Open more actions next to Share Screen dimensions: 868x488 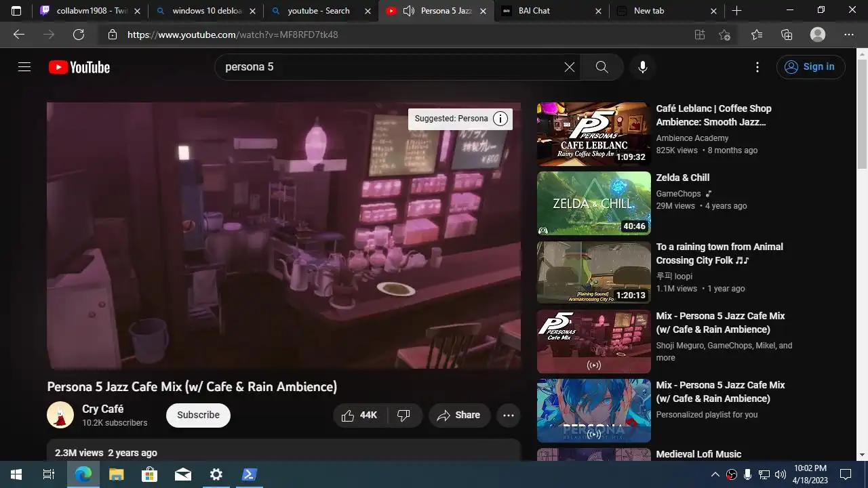(x=509, y=415)
